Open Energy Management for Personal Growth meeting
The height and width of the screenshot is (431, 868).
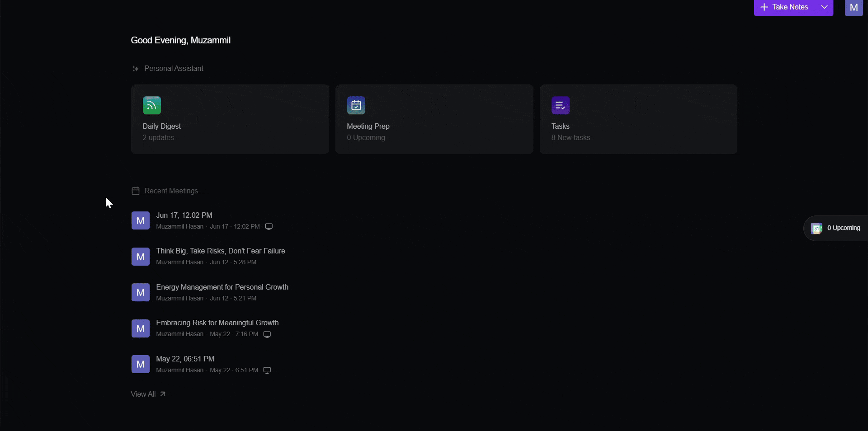click(x=222, y=287)
